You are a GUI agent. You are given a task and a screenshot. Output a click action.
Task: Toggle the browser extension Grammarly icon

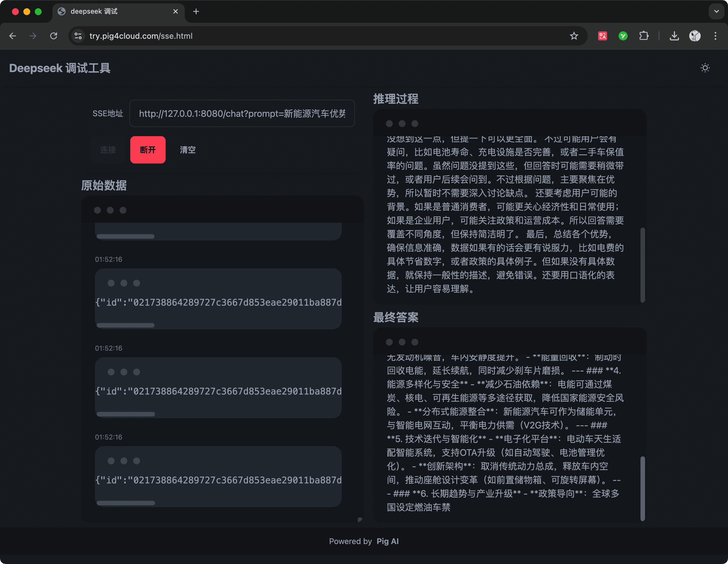tap(623, 36)
